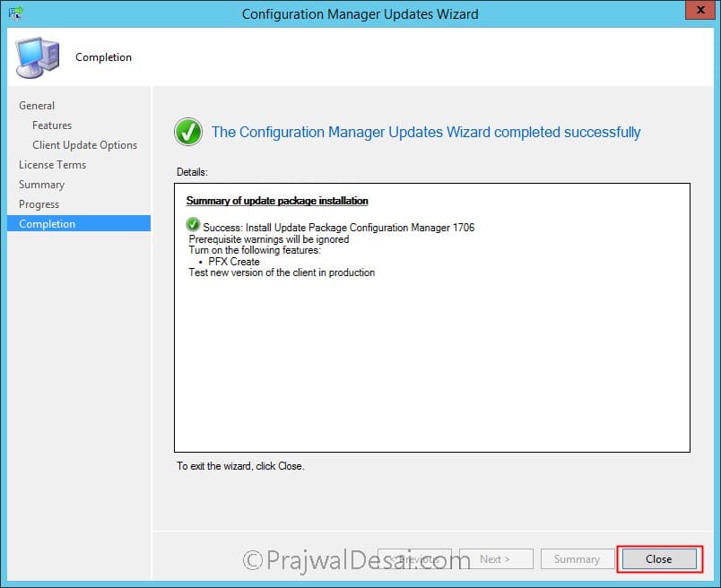Click the Next > button
Image resolution: width=721 pixels, height=588 pixels.
click(x=496, y=559)
